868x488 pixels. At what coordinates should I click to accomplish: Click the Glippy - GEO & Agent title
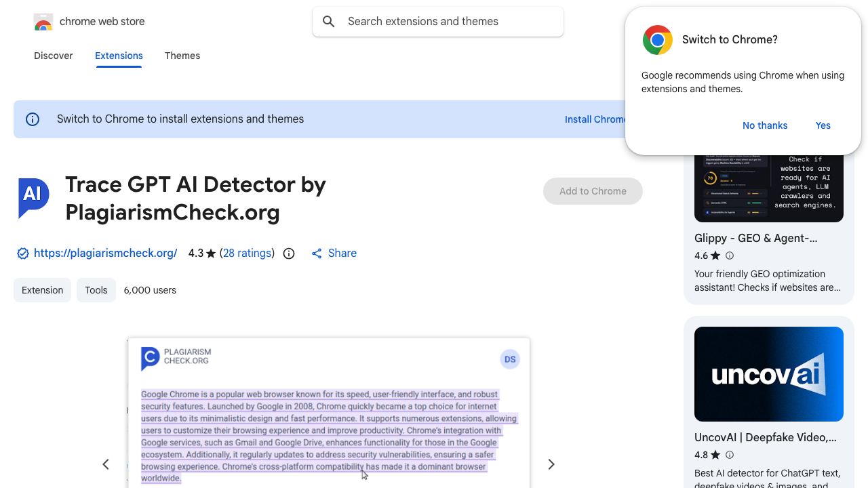[756, 238]
